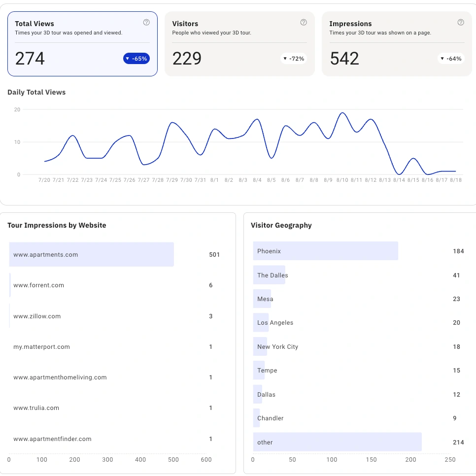Click the www.trulia.com entry
Viewport: 476px width, 476px height.
click(x=36, y=408)
